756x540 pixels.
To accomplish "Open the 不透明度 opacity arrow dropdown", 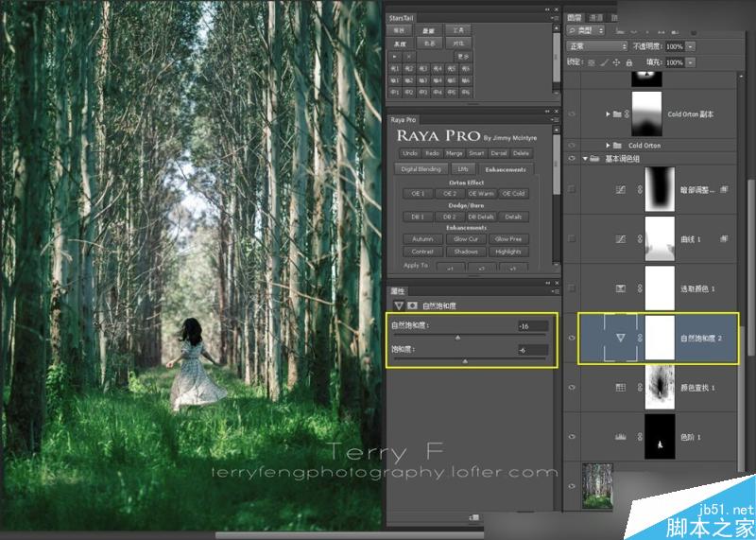I will (x=691, y=46).
